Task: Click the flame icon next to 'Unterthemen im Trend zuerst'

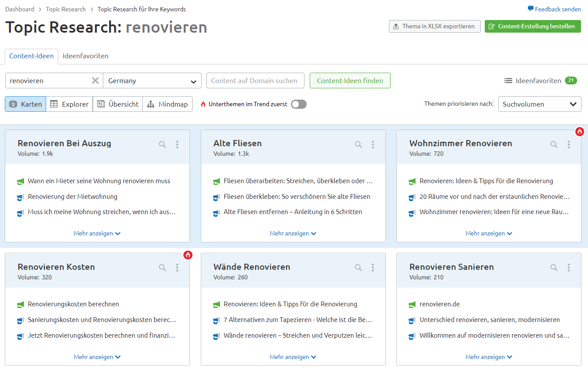Action: pyautogui.click(x=203, y=104)
